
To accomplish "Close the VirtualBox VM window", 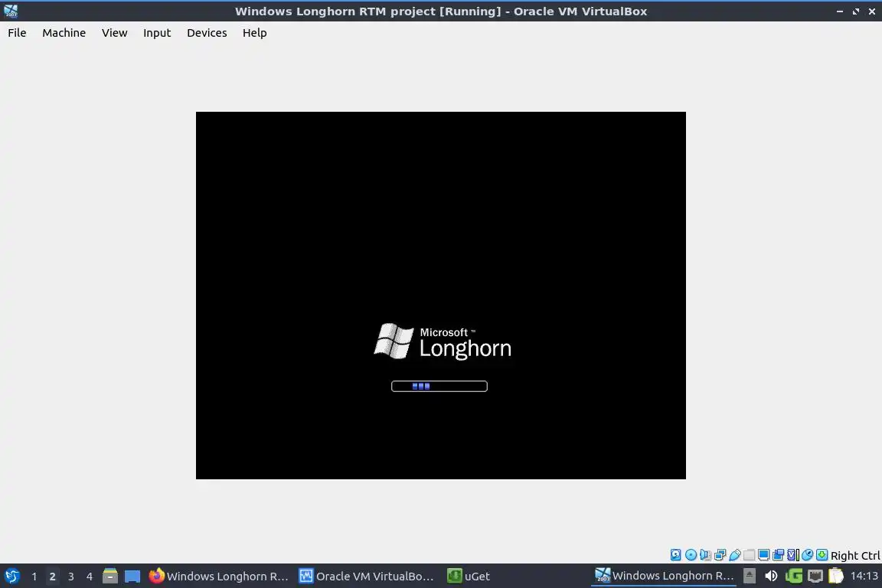I will click(872, 11).
